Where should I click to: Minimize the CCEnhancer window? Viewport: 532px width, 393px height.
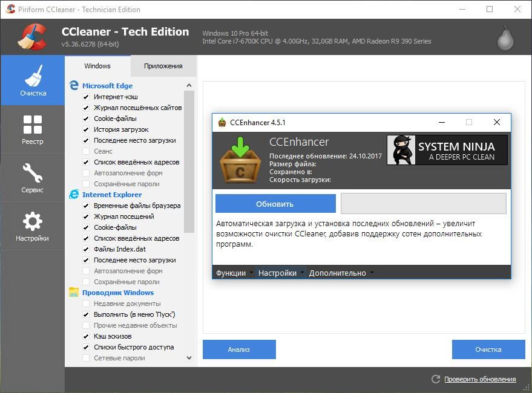(442, 122)
